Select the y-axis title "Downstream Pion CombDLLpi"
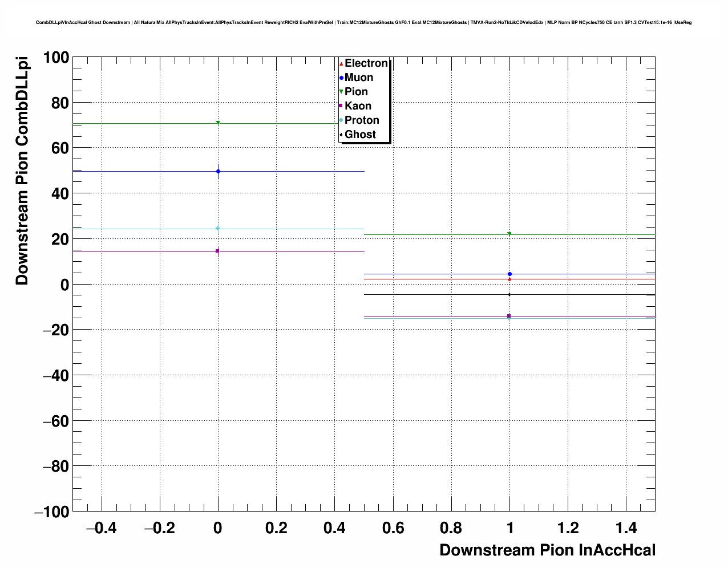Viewport: 728px width, 568px height. 22,171
